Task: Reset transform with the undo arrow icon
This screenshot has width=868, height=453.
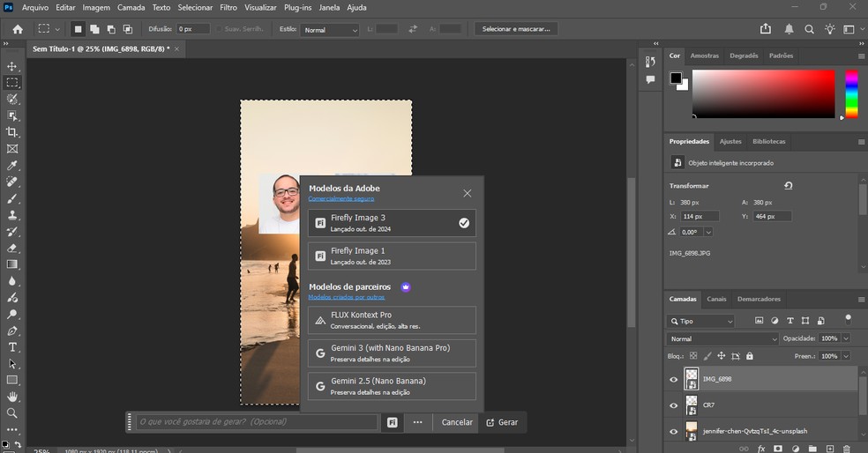Action: tap(788, 186)
